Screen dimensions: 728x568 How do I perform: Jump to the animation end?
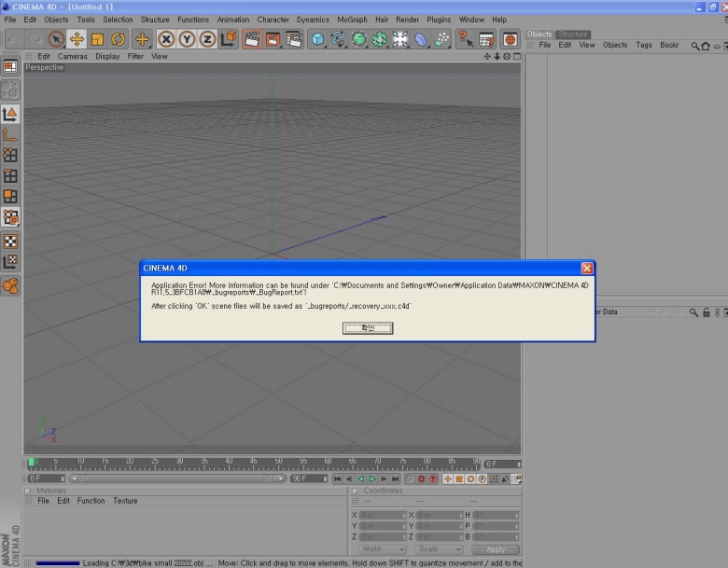[395, 478]
